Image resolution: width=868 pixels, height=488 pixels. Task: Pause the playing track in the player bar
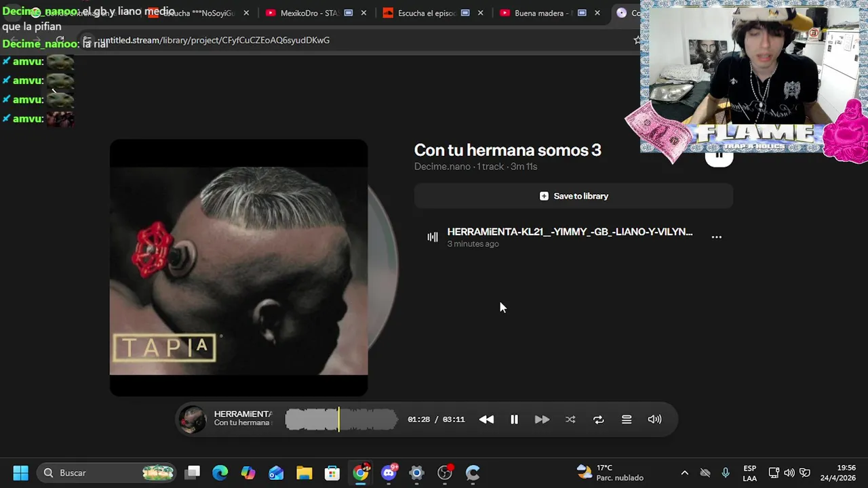(x=514, y=420)
